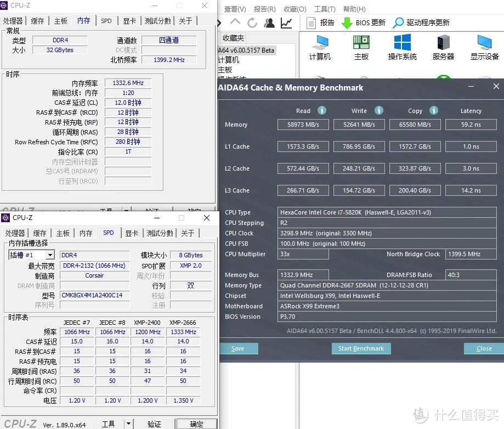Click the info icon next to Write
Screen dimensions: 504x429
378,110
